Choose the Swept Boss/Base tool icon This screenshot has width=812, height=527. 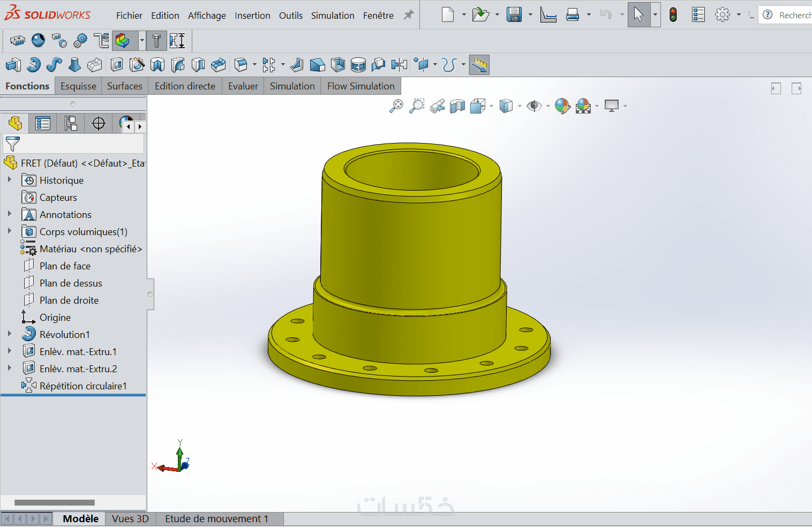(x=54, y=65)
